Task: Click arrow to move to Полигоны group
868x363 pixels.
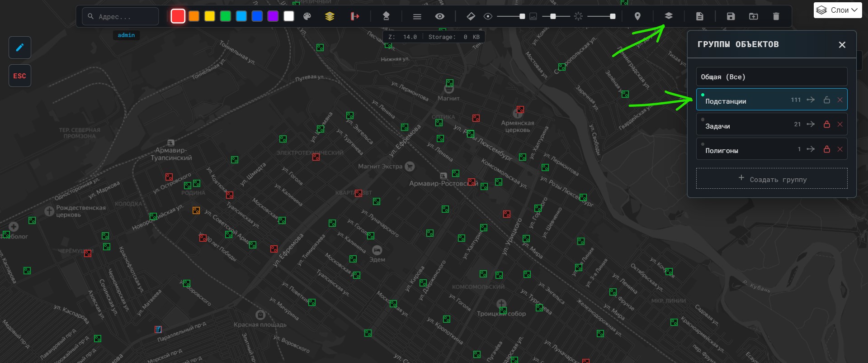Action: (811, 149)
